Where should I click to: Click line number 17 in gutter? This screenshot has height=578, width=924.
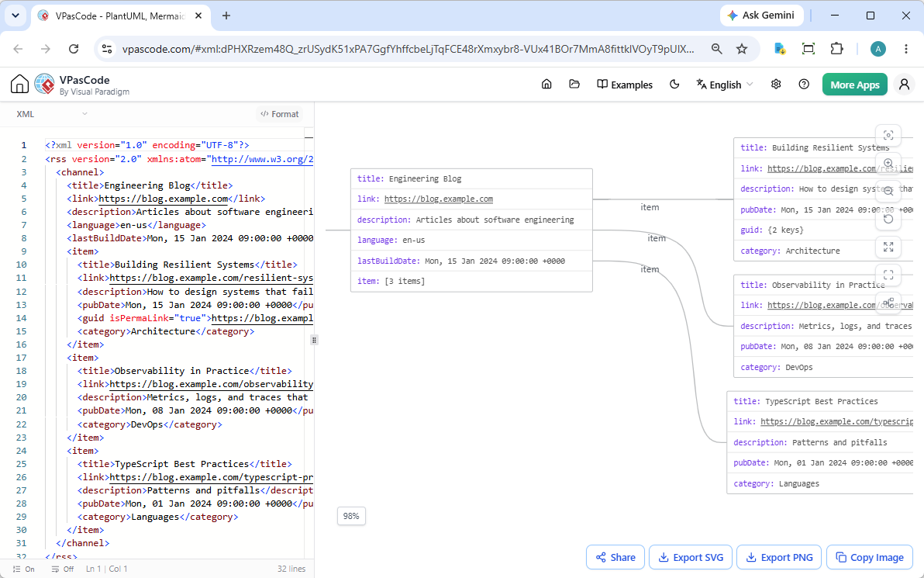21,358
